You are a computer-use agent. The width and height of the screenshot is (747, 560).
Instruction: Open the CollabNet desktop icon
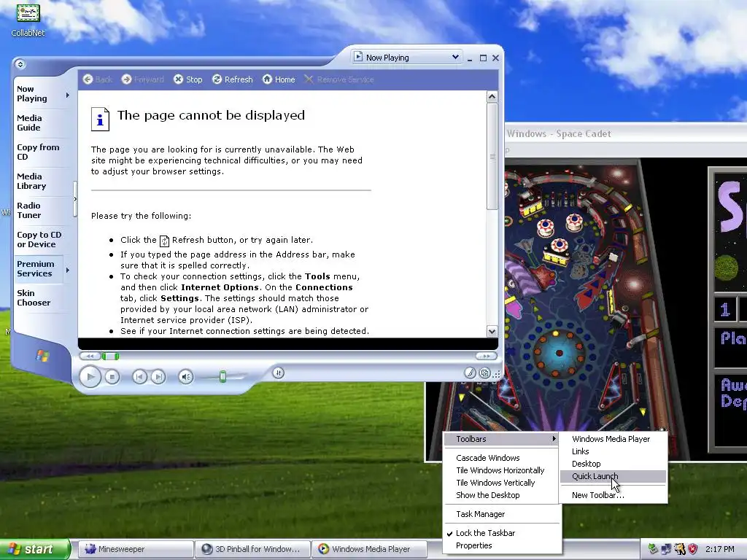tap(28, 20)
